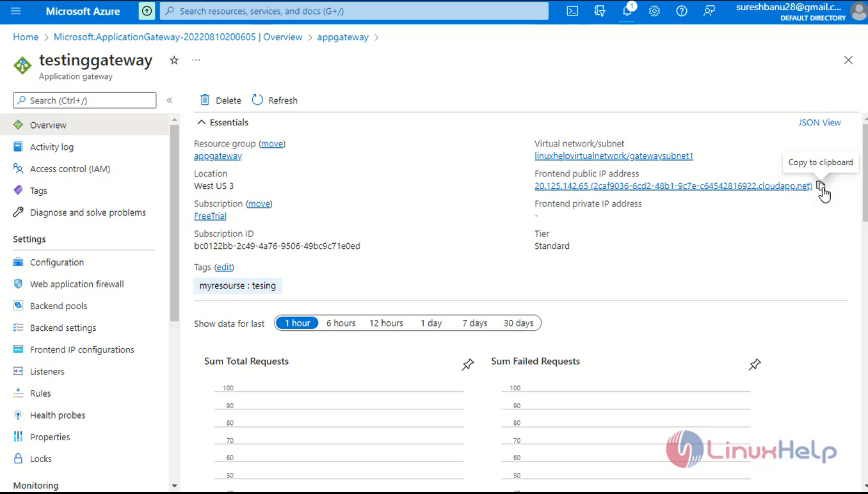Screen dimensions: 868x494
Task: Open Directories and subscriptions filter icon
Action: click(x=600, y=11)
